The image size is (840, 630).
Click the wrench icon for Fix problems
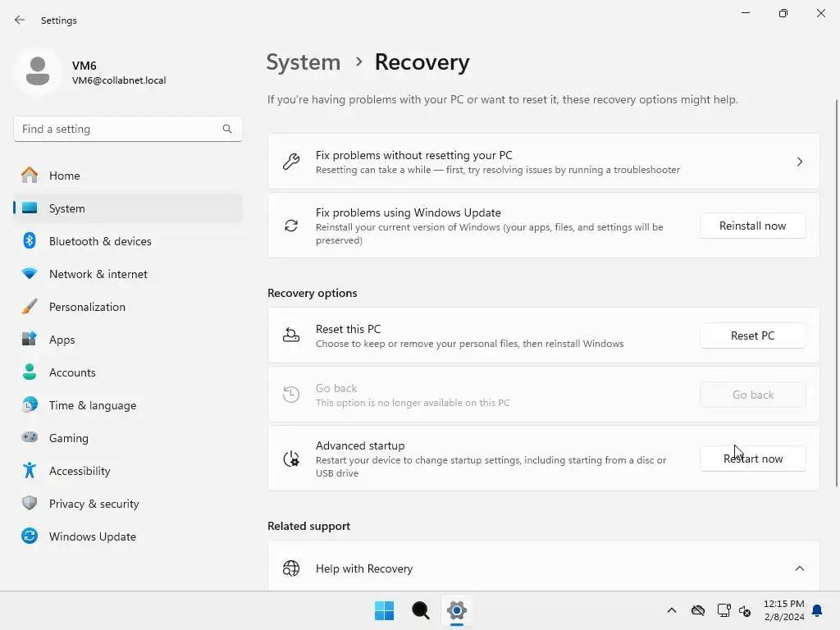291,162
